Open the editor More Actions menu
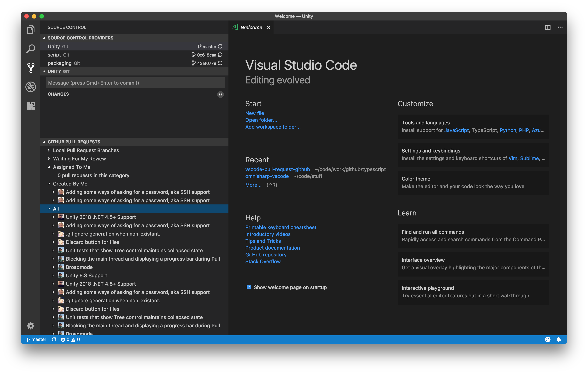This screenshot has width=588, height=374. (x=560, y=27)
